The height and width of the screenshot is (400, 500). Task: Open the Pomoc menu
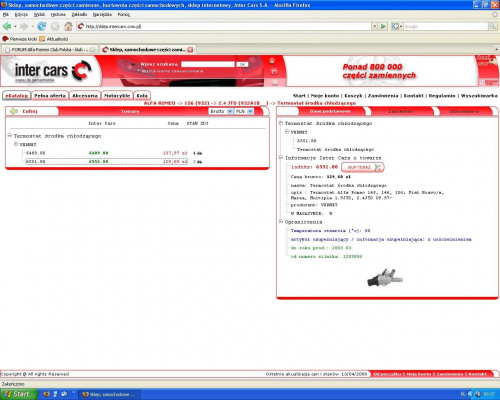click(x=124, y=14)
